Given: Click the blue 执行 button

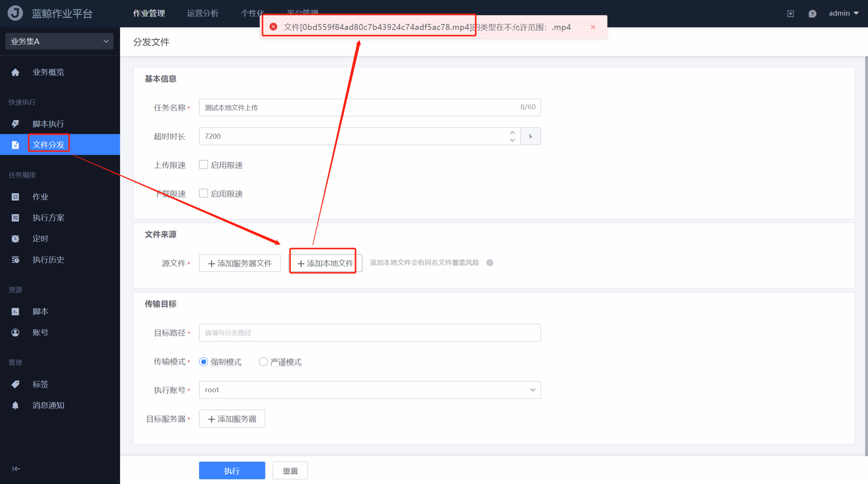Looking at the screenshot, I should click(232, 471).
